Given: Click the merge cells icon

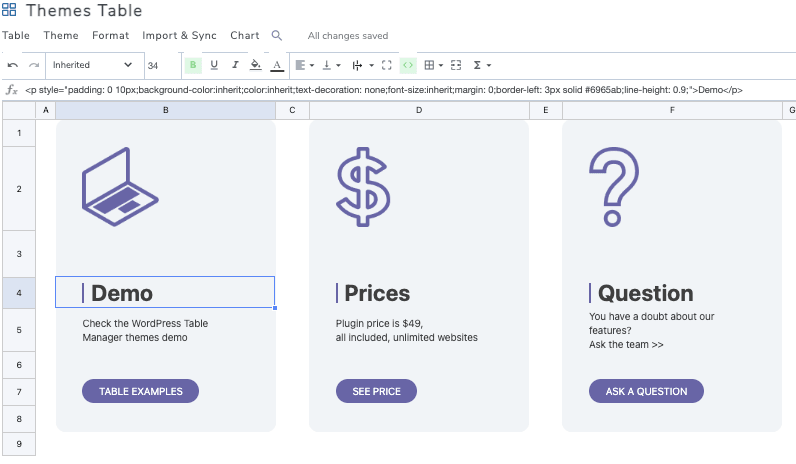Looking at the screenshot, I should (x=456, y=65).
